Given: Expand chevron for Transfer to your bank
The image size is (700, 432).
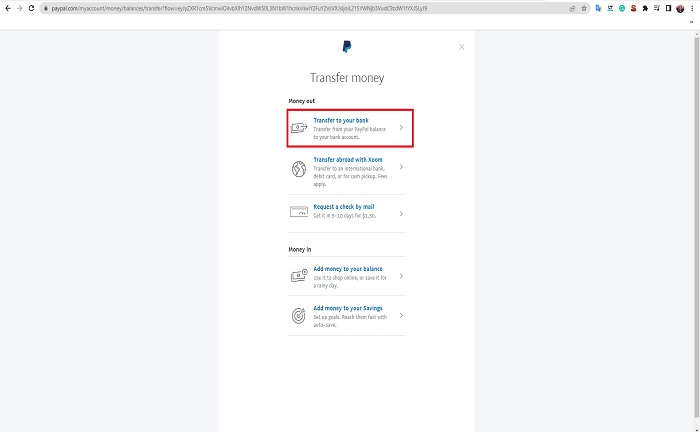Looking at the screenshot, I should pos(401,128).
